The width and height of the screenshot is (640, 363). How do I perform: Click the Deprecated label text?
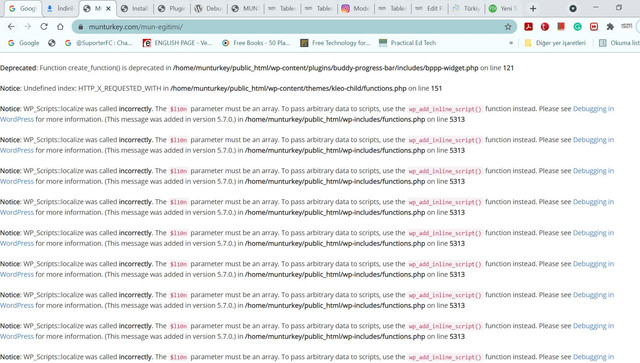tap(18, 68)
